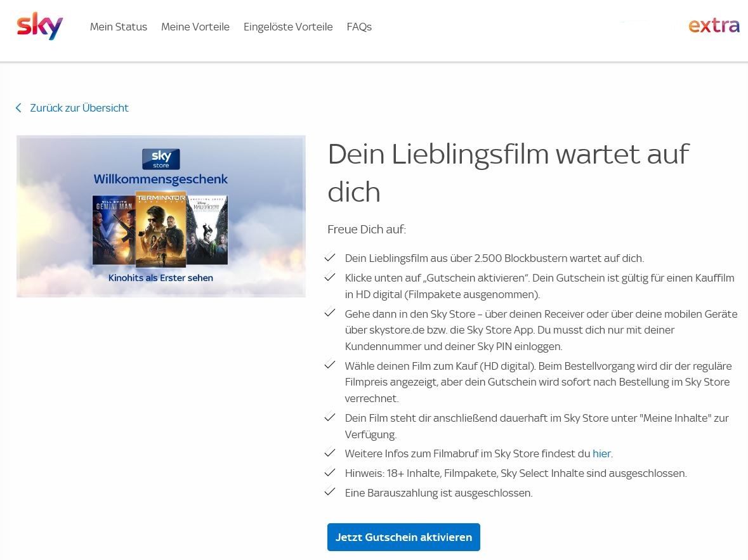Click the Maleficent movie poster
The width and height of the screenshot is (748, 560).
point(207,230)
